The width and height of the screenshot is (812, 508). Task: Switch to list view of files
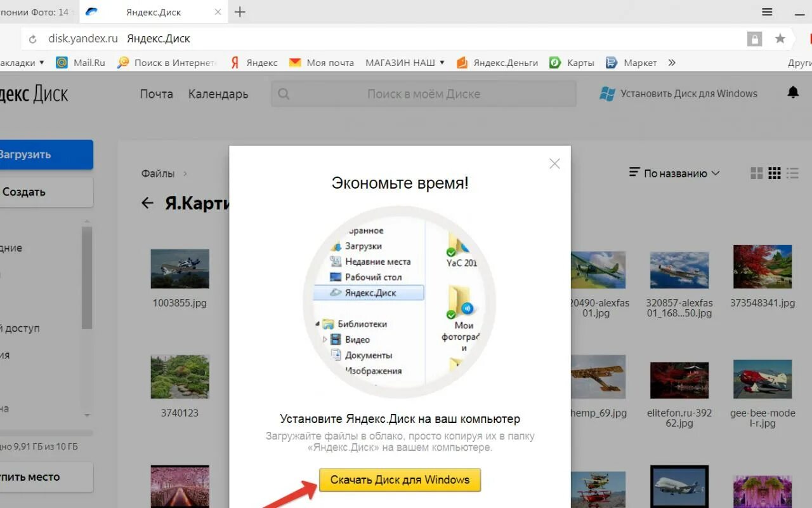click(x=792, y=173)
